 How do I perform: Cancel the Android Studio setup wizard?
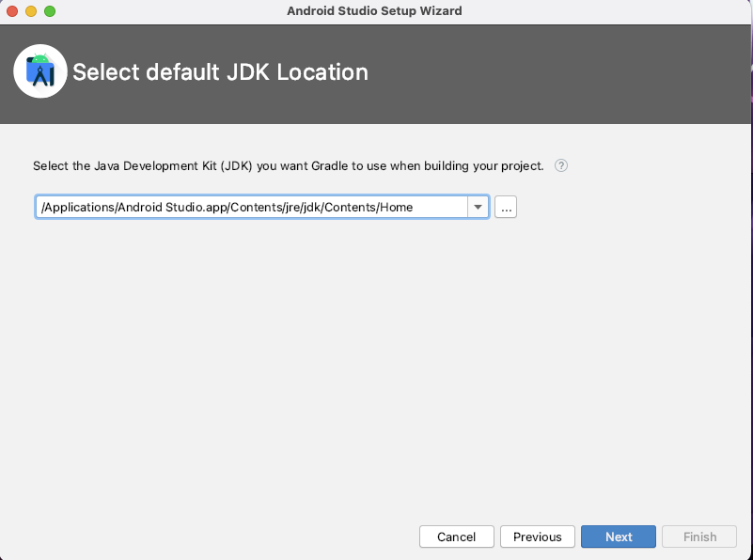(456, 537)
